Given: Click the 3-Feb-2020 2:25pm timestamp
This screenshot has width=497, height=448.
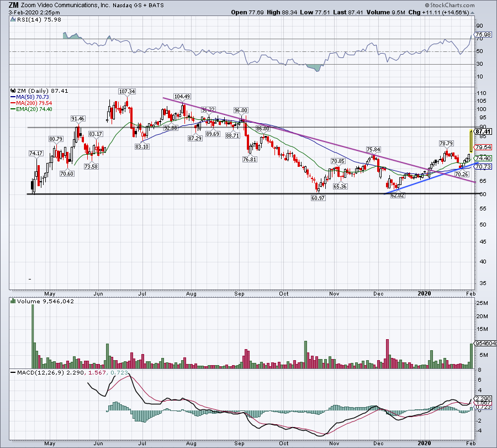Looking at the screenshot, I should click(34, 13).
